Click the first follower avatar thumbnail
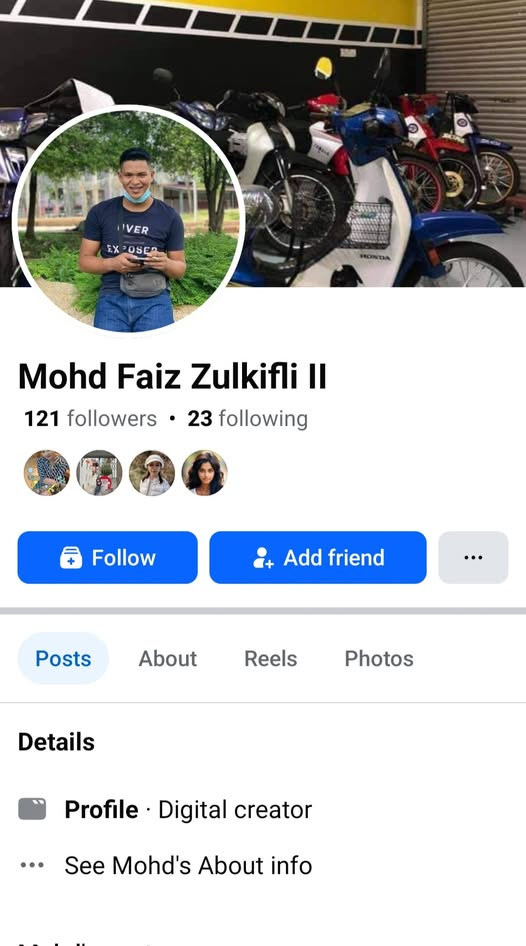The image size is (526, 946). [x=46, y=473]
